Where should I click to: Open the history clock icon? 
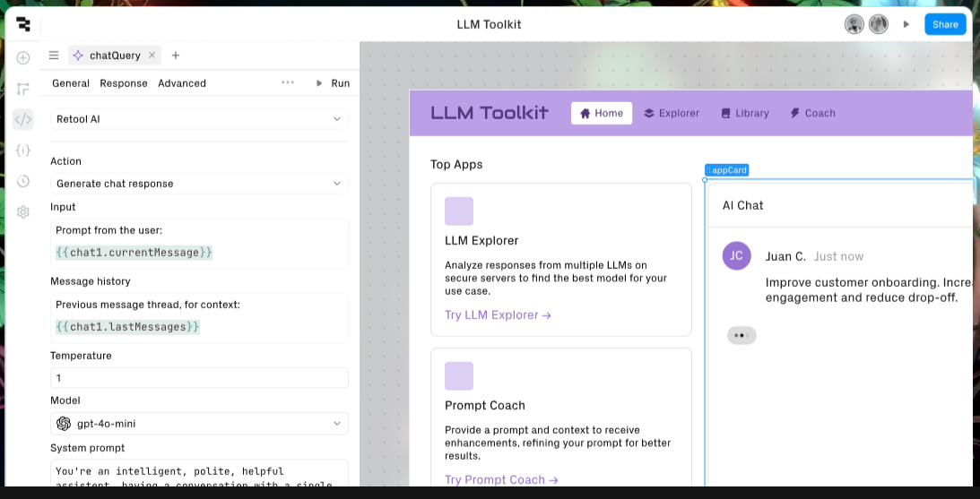[x=23, y=181]
